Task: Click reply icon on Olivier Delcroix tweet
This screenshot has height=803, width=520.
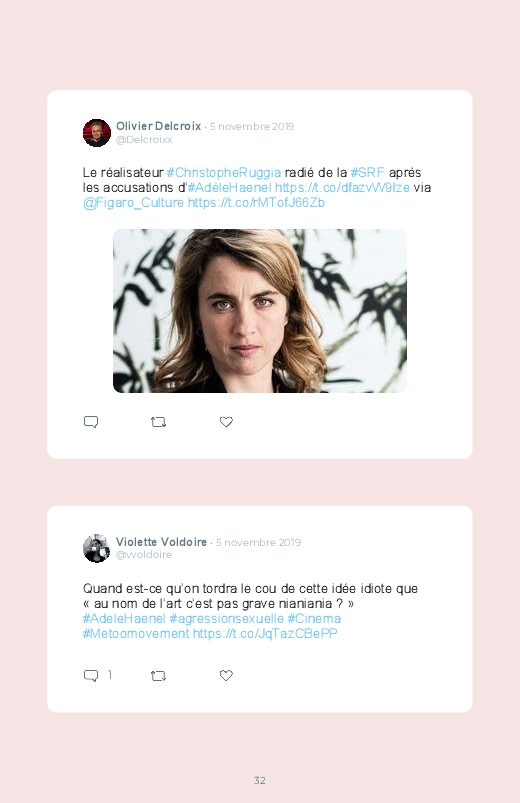Action: click(91, 422)
